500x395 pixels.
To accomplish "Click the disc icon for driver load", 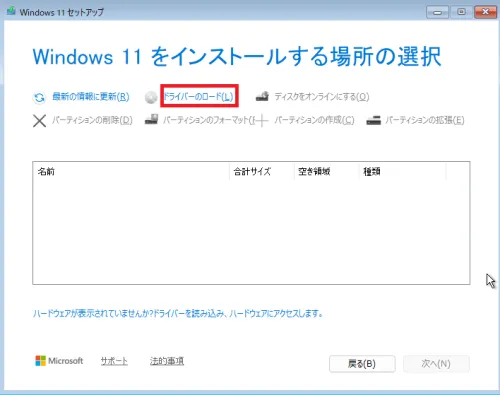I will tap(151, 97).
